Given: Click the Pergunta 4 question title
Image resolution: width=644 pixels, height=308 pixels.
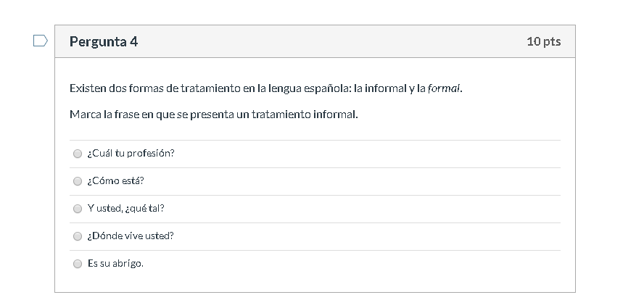Looking at the screenshot, I should [x=104, y=42].
